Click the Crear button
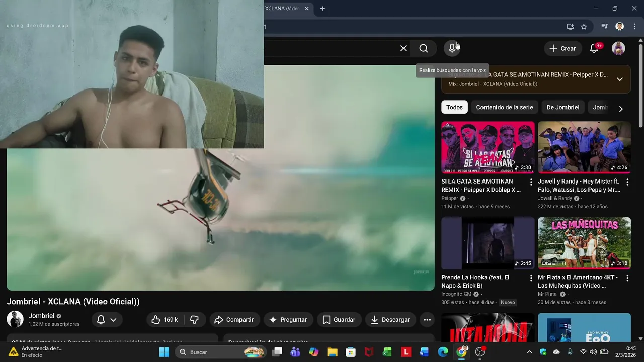This screenshot has width=644, height=362. point(562,48)
